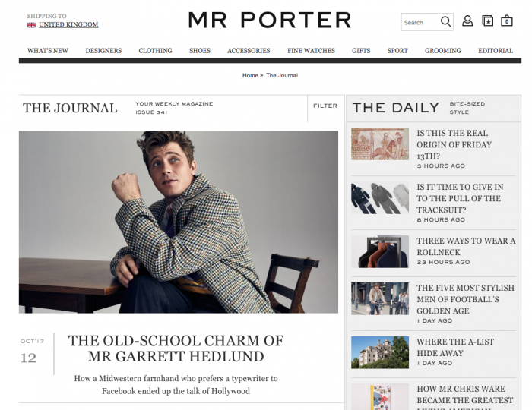Click inside the Search input field
The image size is (532, 410).
(x=420, y=22)
